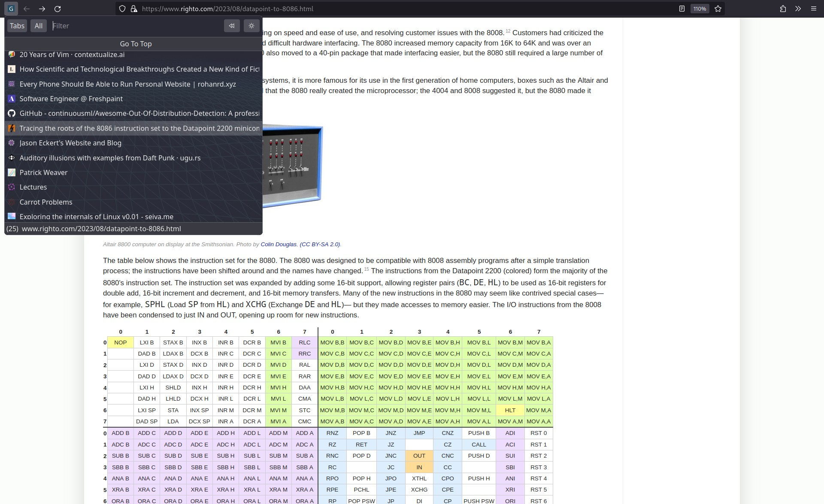Viewport: 824px width, 504px height.
Task: Open the Firefox hamburger application menu
Action: pyautogui.click(x=813, y=9)
